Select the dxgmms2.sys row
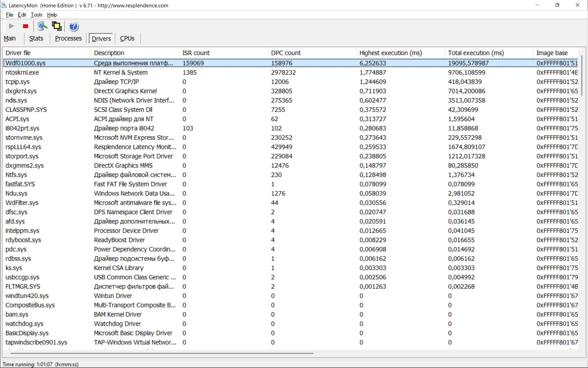 291,166
